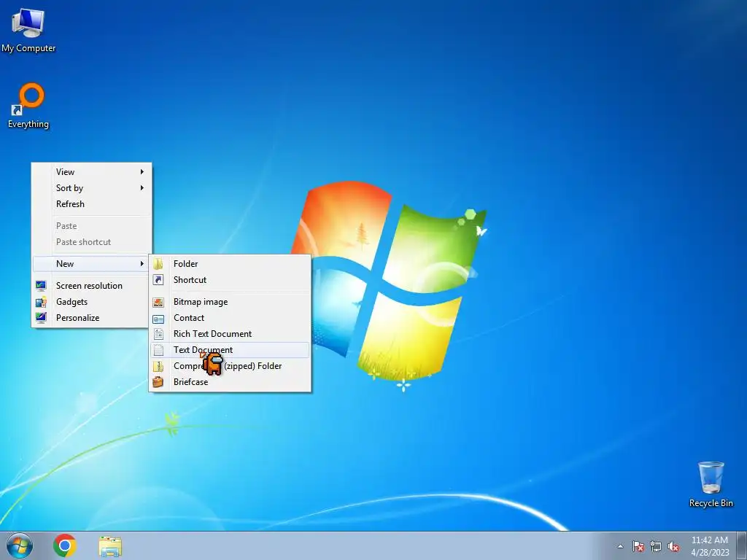This screenshot has width=747, height=560.
Task: Select Refresh from the context menu
Action: 91,204
